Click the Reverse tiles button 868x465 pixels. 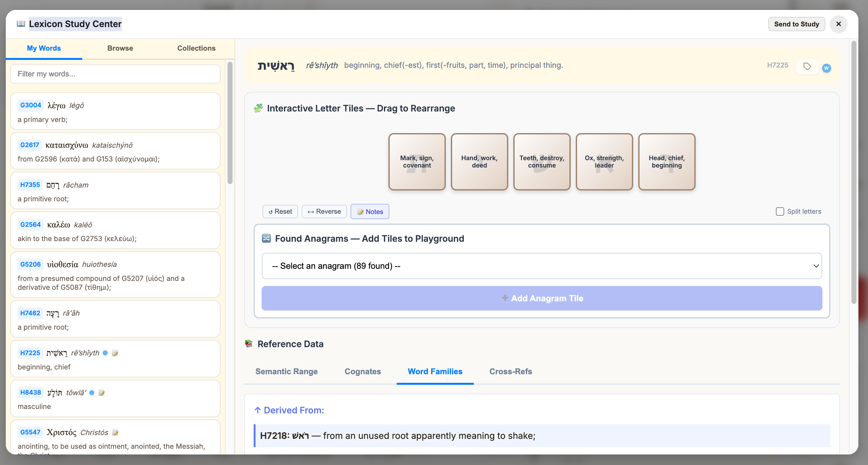pyautogui.click(x=324, y=211)
